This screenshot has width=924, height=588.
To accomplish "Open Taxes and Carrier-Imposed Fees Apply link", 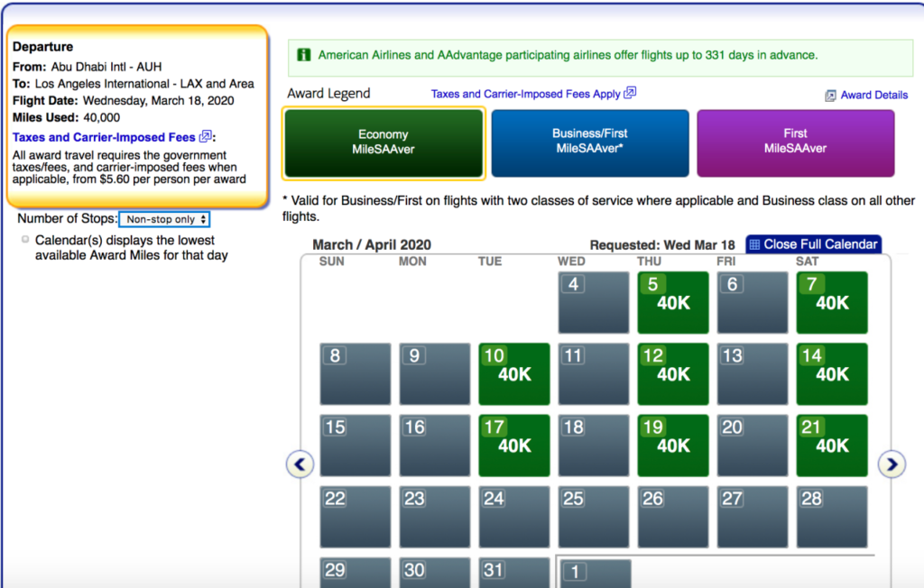I will coord(525,94).
